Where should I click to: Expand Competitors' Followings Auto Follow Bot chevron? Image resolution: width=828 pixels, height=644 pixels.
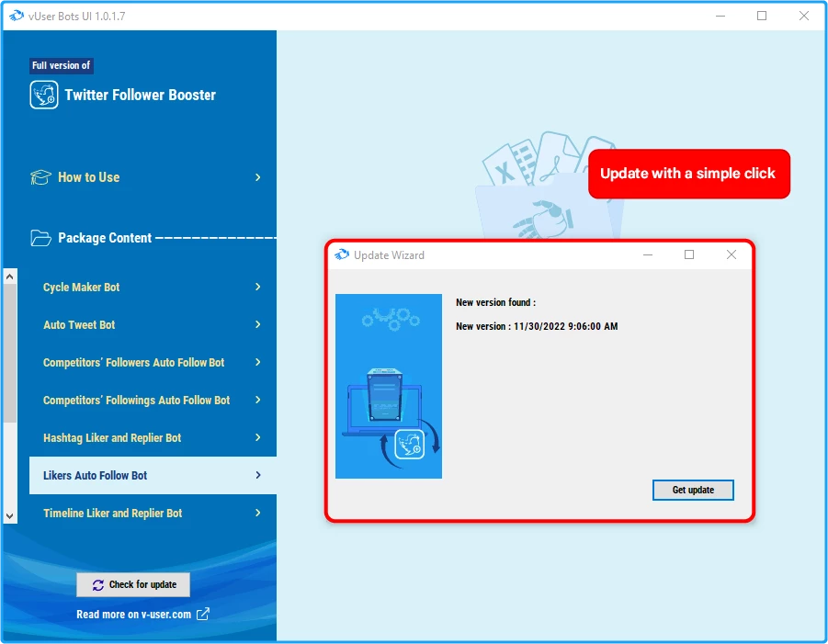(257, 400)
